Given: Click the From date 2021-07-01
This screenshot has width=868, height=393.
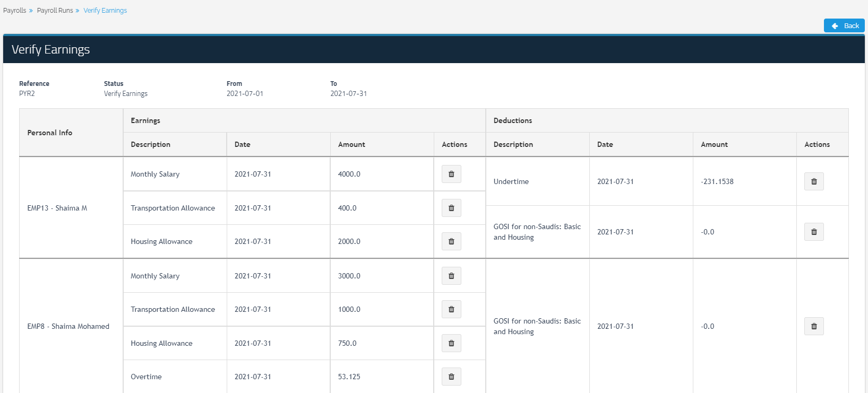Looking at the screenshot, I should [x=245, y=93].
